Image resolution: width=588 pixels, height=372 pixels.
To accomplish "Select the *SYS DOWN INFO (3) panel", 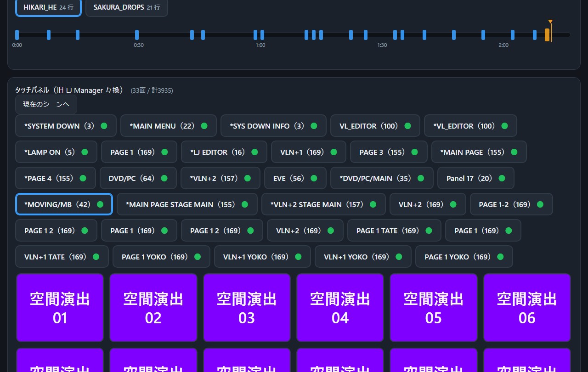I will click(273, 126).
